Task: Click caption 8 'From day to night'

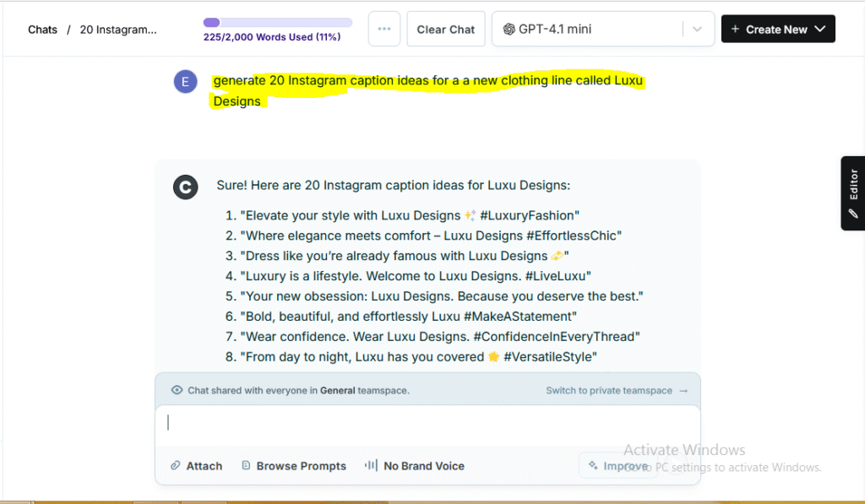Action: (418, 357)
